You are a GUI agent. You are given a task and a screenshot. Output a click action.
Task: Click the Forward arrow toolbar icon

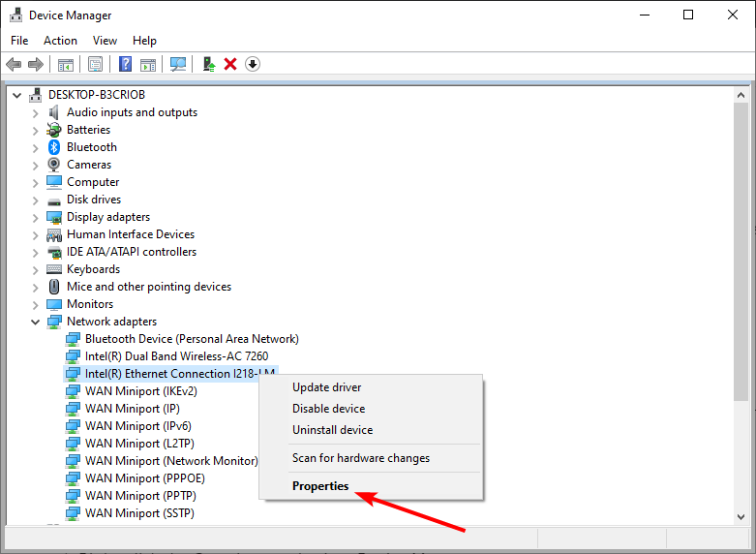[x=36, y=64]
